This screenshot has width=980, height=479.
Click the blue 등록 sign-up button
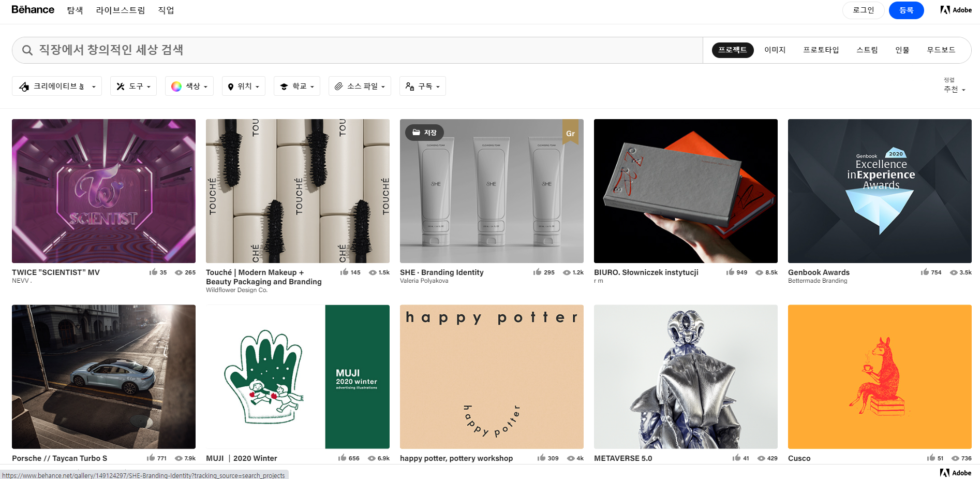tap(907, 10)
